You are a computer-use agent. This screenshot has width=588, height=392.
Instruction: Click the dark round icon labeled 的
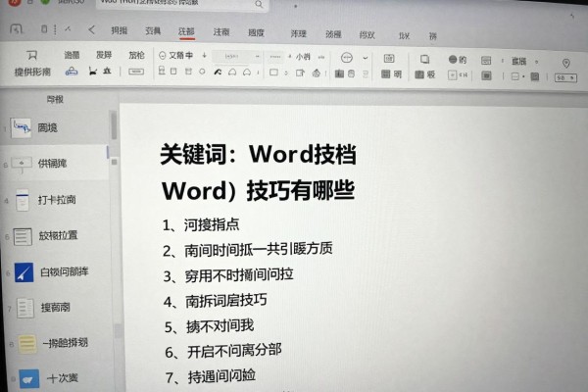click(x=453, y=59)
